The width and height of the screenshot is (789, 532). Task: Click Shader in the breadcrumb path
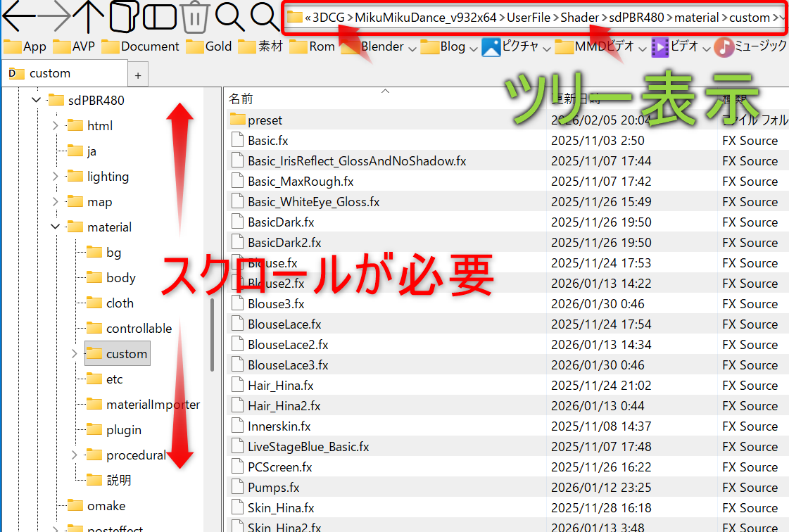tap(579, 17)
